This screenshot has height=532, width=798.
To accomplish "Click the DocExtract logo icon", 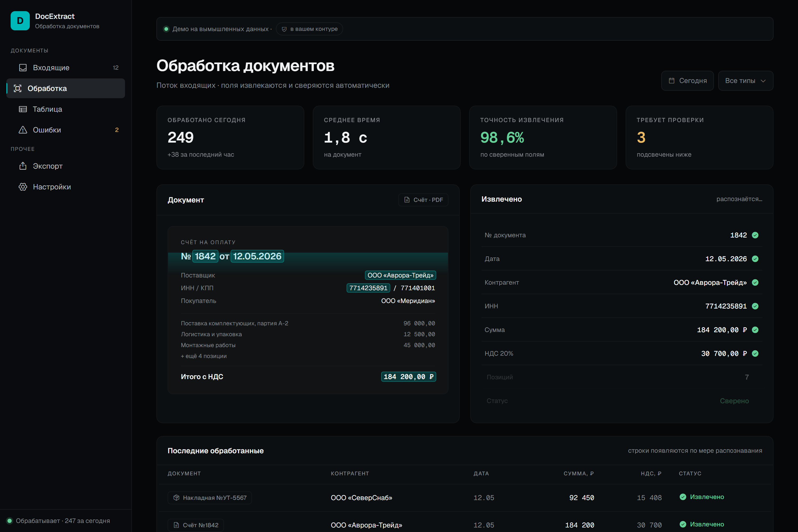I will coord(20,21).
